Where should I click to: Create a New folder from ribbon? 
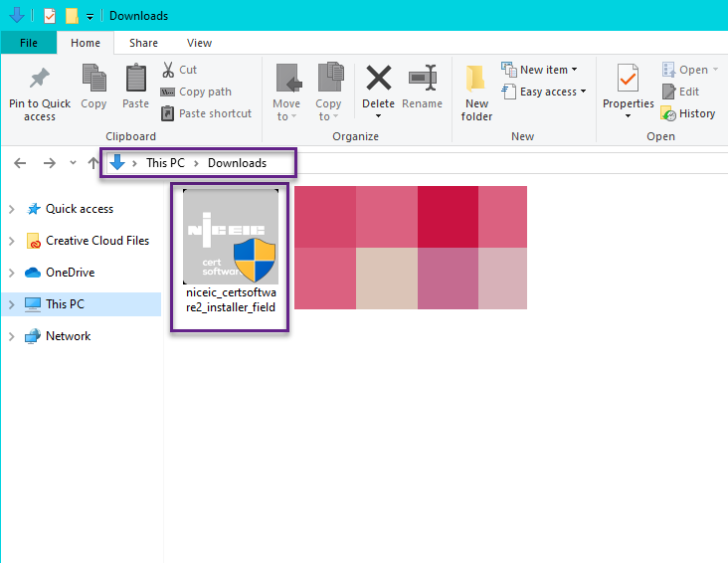click(476, 80)
